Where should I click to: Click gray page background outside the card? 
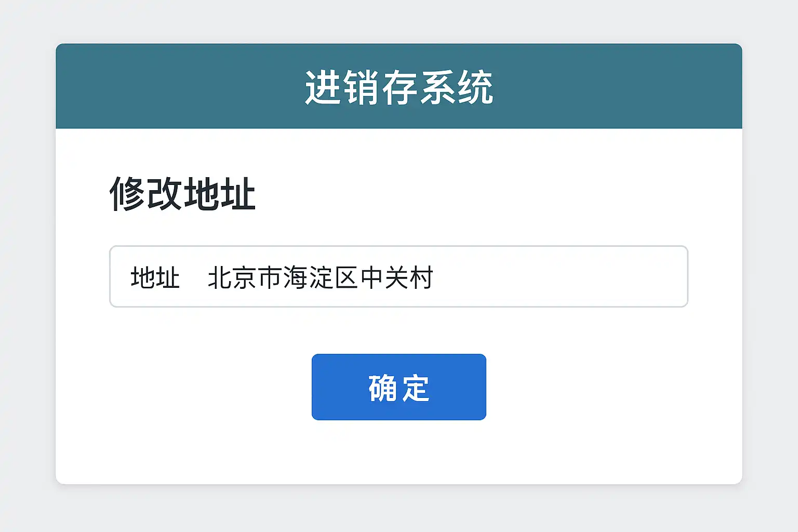click(x=27, y=260)
